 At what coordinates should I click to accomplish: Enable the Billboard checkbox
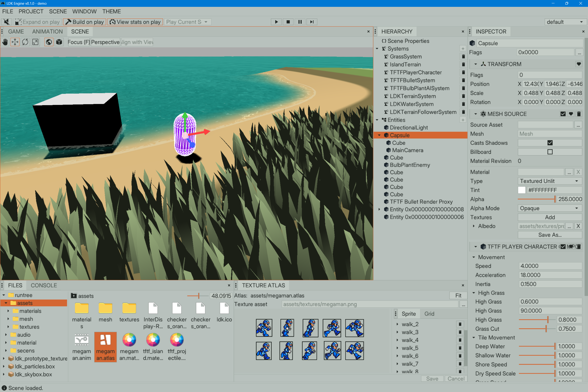tap(550, 152)
